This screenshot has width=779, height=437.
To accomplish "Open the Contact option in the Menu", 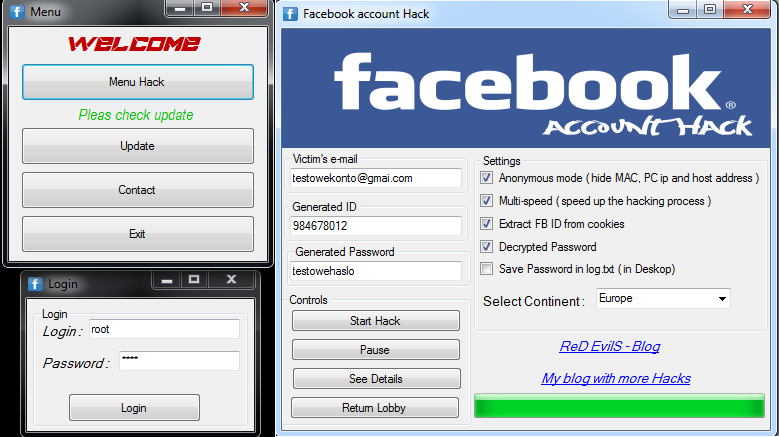I will pos(138,190).
